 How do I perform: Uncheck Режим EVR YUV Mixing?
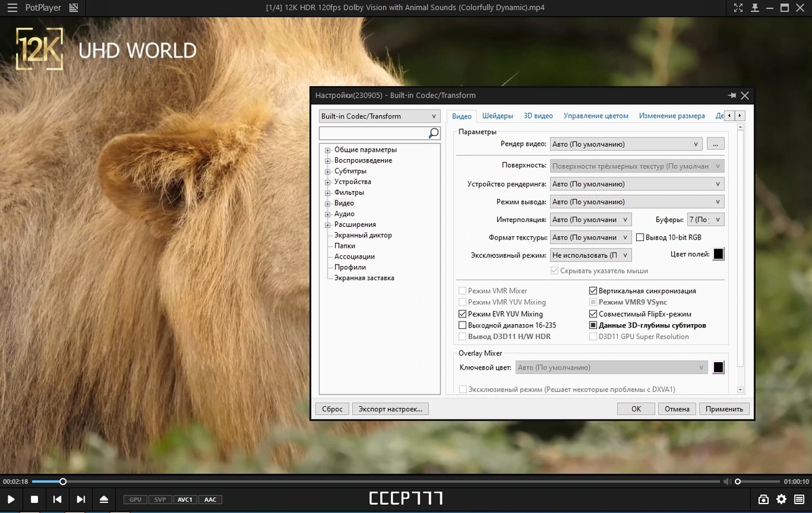[x=463, y=314]
